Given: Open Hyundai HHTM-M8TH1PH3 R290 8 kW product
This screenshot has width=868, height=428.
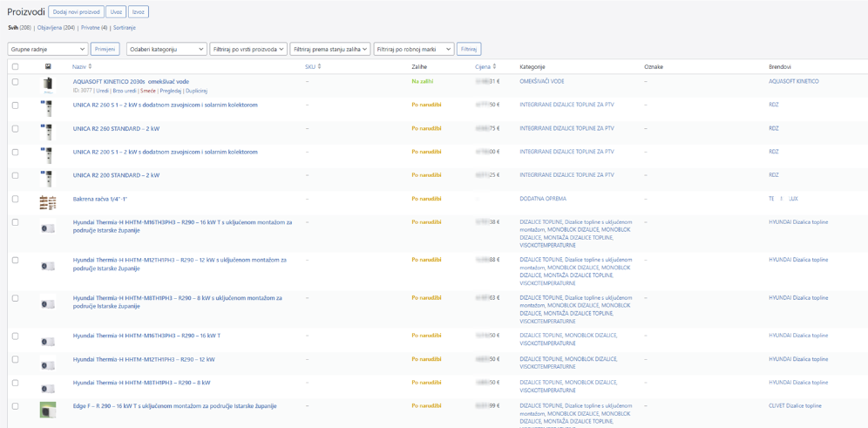Looking at the screenshot, I should [x=142, y=383].
